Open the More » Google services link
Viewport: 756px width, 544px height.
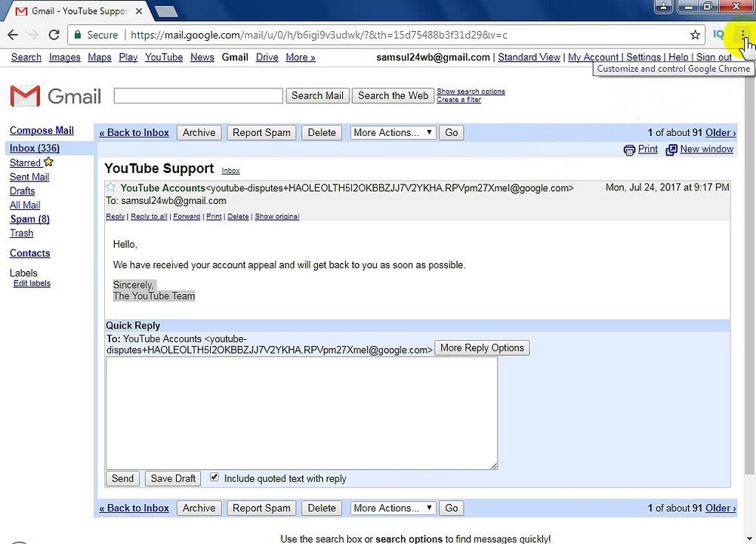click(301, 57)
